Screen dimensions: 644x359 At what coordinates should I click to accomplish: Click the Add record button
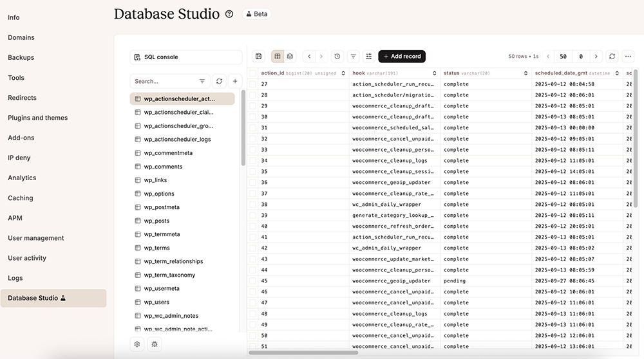tap(402, 56)
